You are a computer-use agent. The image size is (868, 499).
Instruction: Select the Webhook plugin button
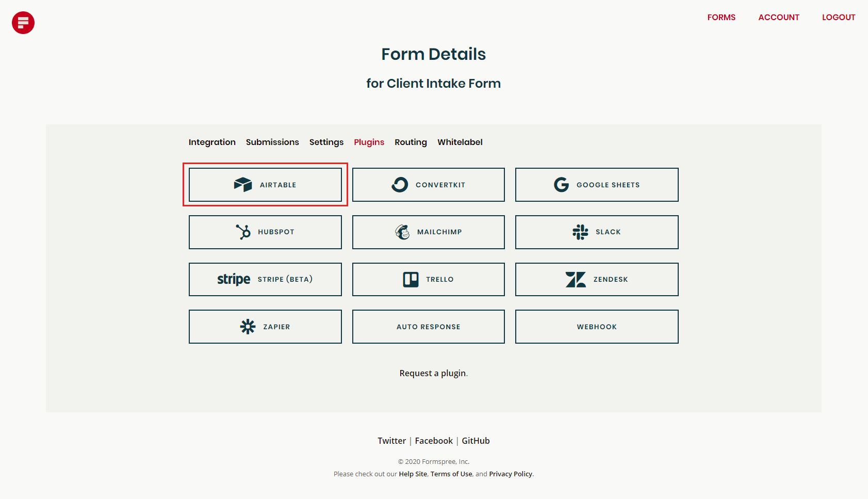click(597, 327)
